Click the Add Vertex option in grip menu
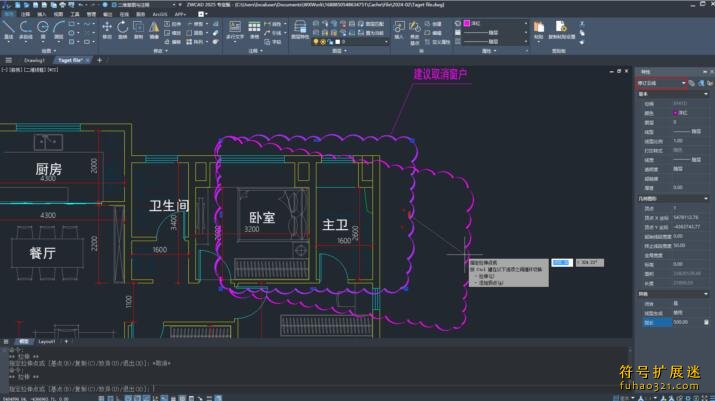Image resolution: width=715 pixels, height=401 pixels. [488, 285]
